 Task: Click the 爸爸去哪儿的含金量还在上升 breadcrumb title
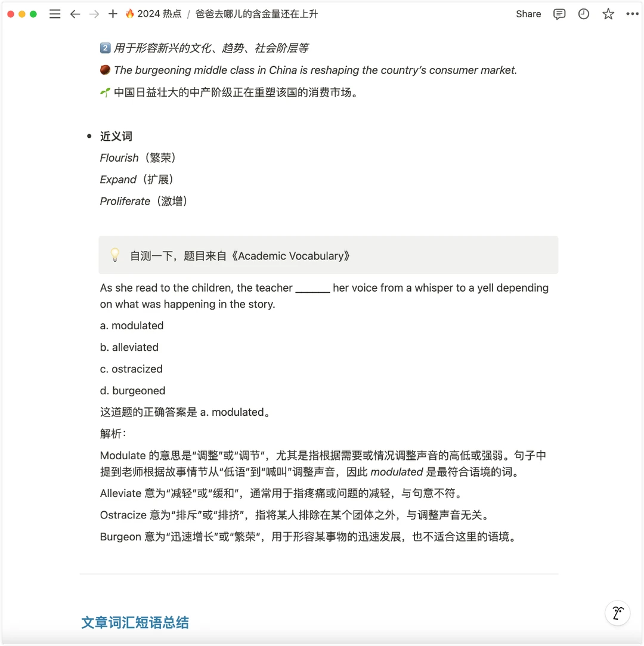256,14
